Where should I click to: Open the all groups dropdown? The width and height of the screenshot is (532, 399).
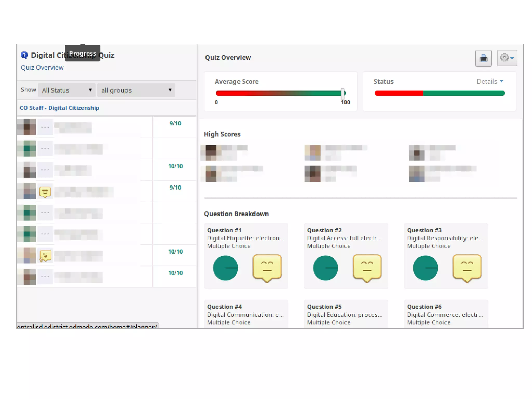pos(136,90)
